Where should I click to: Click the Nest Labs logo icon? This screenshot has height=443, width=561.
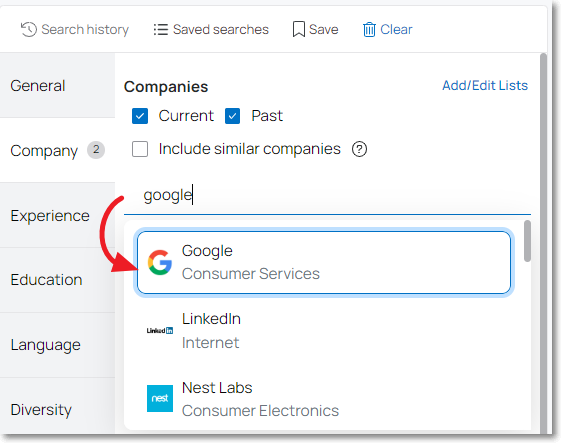tap(160, 398)
